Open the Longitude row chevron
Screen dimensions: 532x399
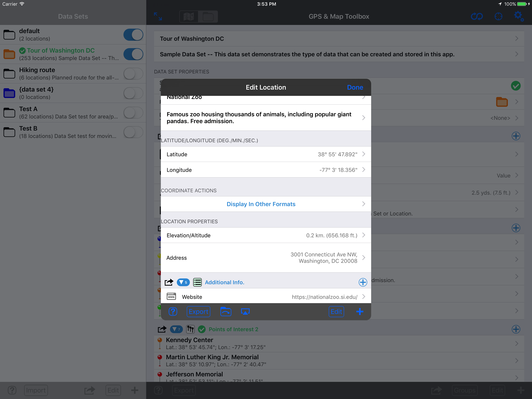coord(364,170)
